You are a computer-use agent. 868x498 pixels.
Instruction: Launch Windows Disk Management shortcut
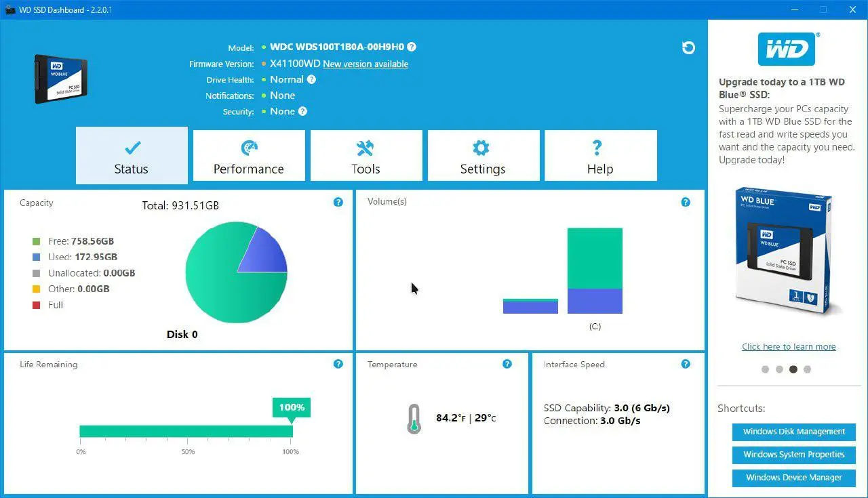tap(794, 432)
